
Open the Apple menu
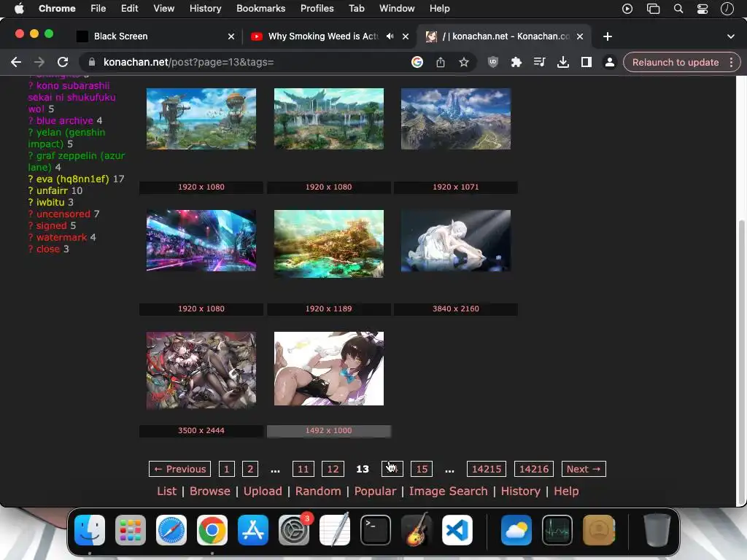coord(19,9)
